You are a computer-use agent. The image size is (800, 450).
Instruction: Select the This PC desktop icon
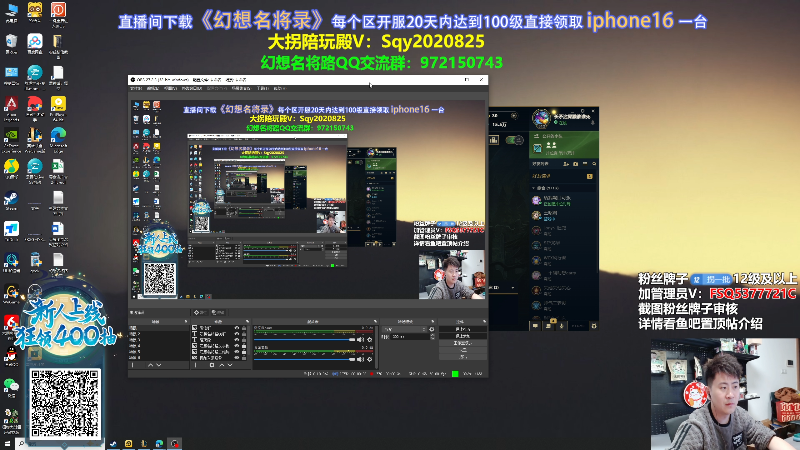tap(11, 10)
